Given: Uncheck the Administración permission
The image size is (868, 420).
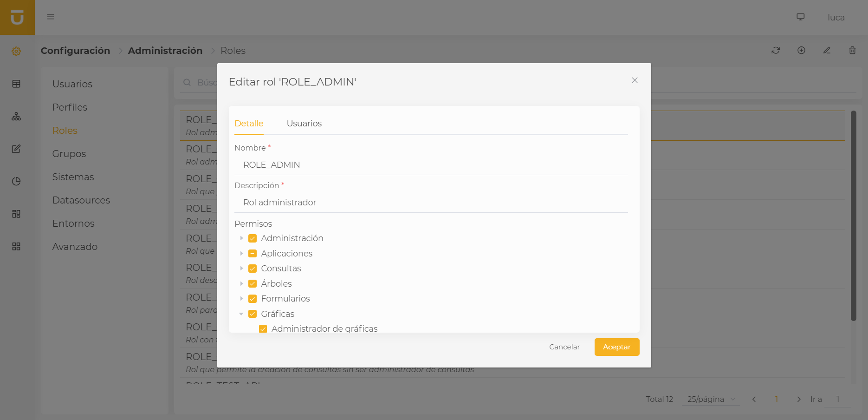Looking at the screenshot, I should [x=253, y=238].
